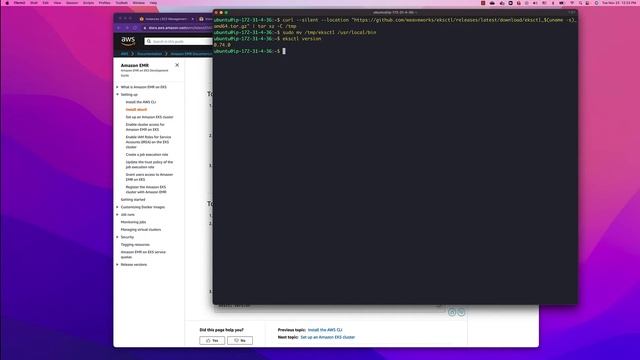This screenshot has height=360, width=640.
Task: Open the Apple menu
Action: (x=7, y=3)
